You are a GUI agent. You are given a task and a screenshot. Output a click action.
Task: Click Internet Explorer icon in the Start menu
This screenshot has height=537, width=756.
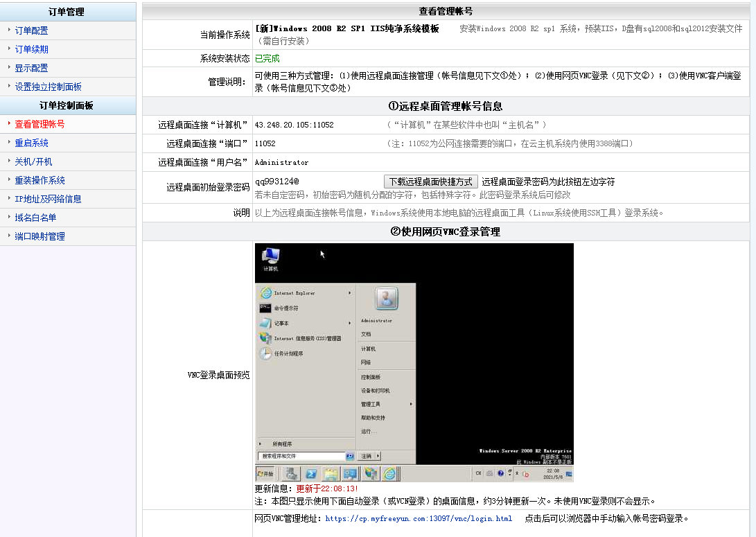(x=266, y=292)
